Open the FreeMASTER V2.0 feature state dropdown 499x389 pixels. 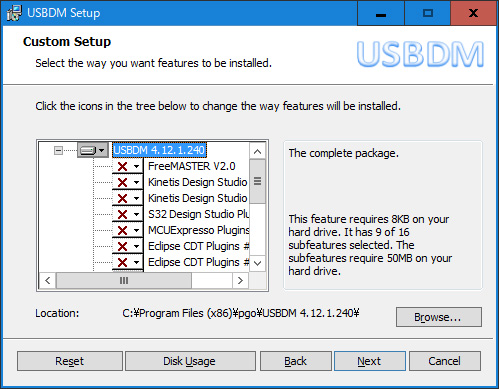128,166
